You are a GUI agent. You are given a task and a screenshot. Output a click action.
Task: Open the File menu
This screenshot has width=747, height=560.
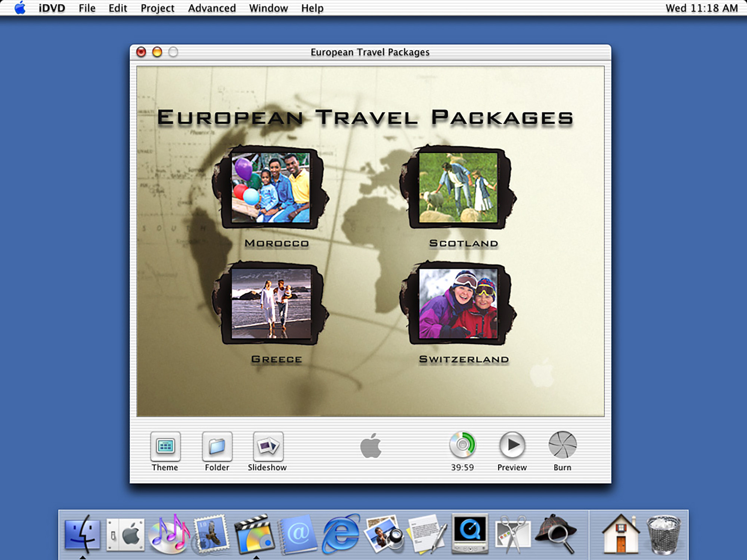coord(87,8)
